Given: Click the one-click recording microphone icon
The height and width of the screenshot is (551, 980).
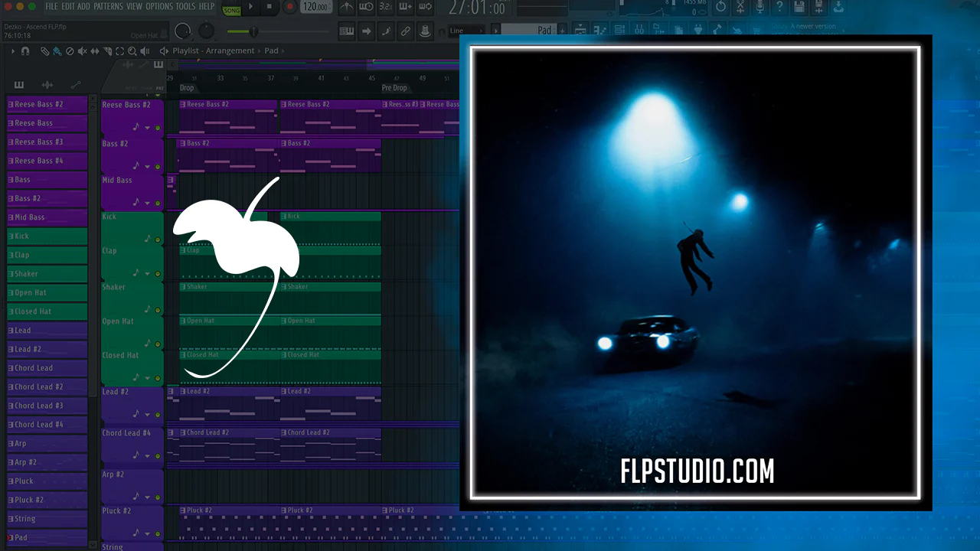Looking at the screenshot, I should [x=760, y=7].
